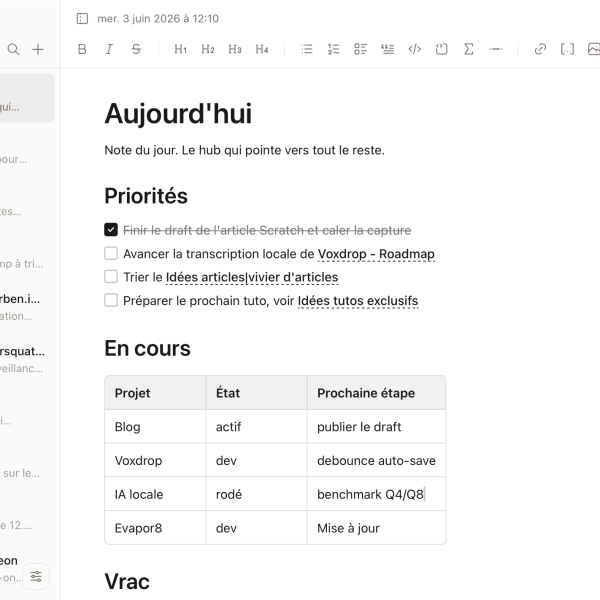Insert a code block
Screen dimensions: 600x600
coord(442,49)
